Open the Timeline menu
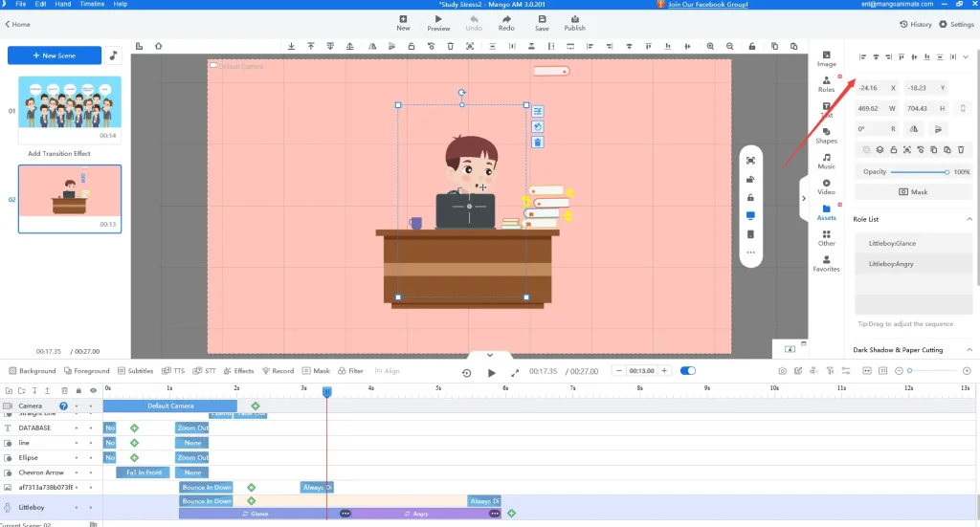980x527 pixels. [92, 4]
